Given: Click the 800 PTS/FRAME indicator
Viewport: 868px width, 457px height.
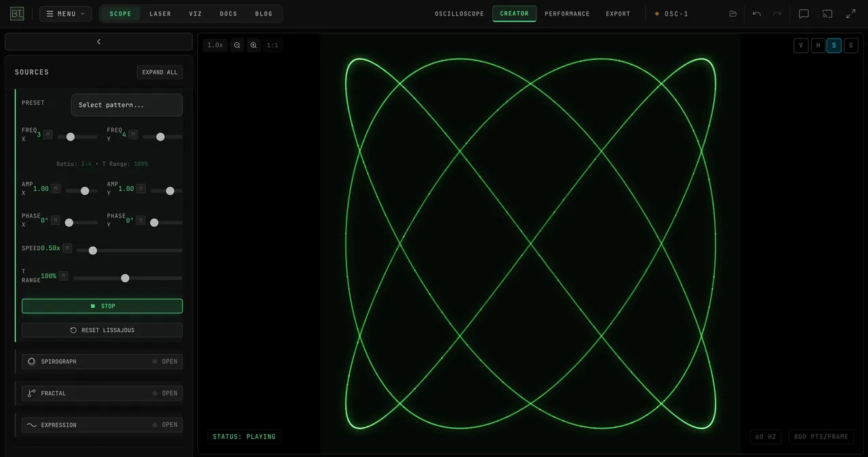Looking at the screenshot, I should tap(821, 437).
